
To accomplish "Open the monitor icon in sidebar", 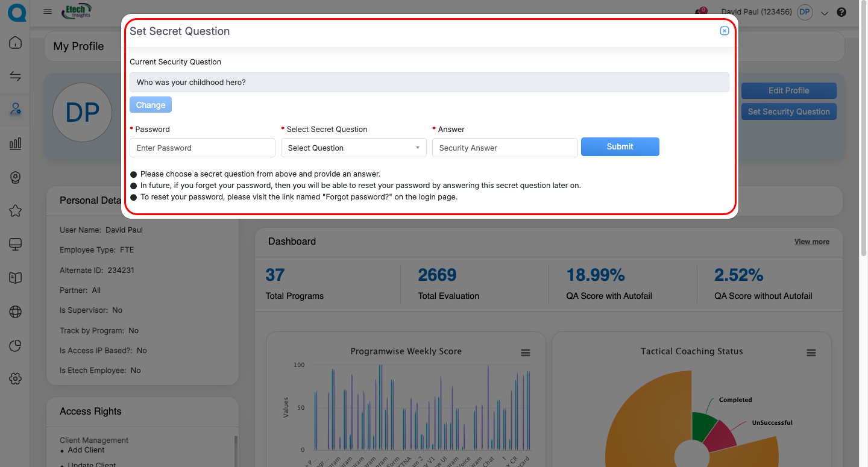I will 15,244.
